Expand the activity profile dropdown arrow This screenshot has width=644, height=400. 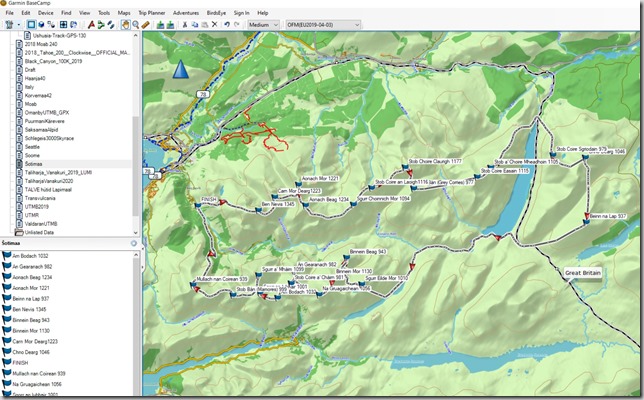(18, 25)
